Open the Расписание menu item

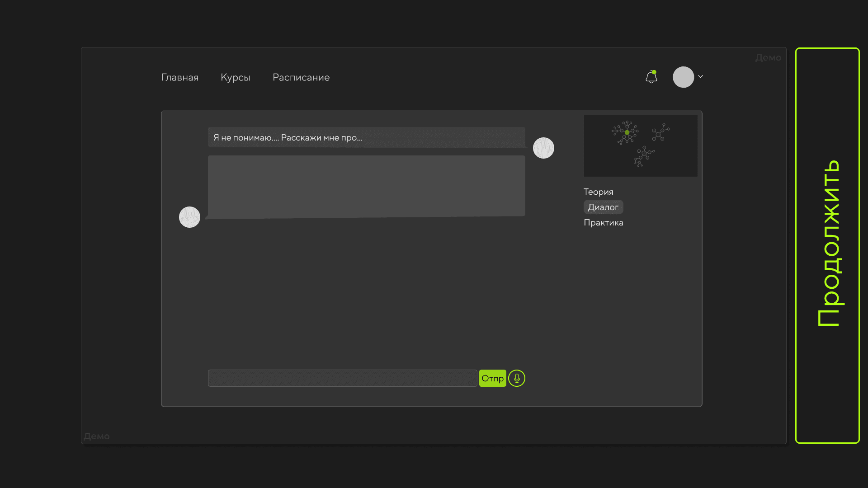click(x=301, y=77)
